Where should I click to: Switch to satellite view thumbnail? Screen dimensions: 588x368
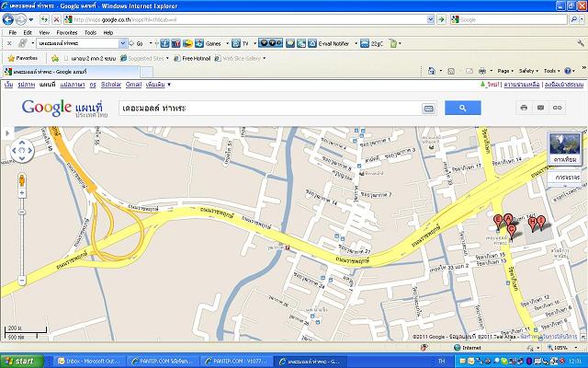[565, 149]
